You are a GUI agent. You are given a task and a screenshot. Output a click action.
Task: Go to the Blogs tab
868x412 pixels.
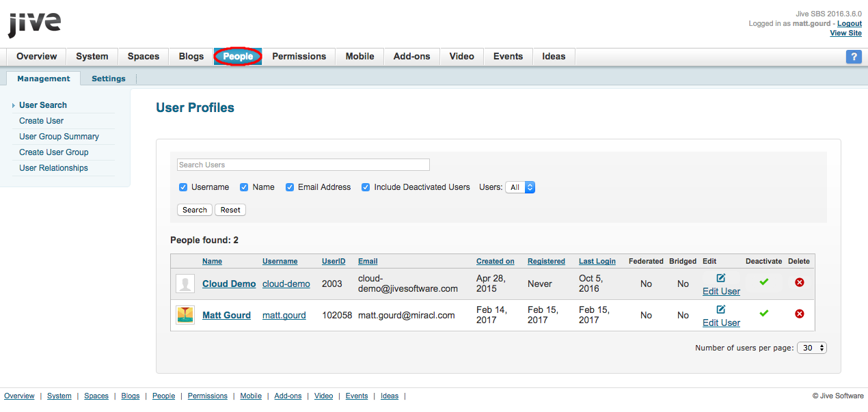point(191,57)
